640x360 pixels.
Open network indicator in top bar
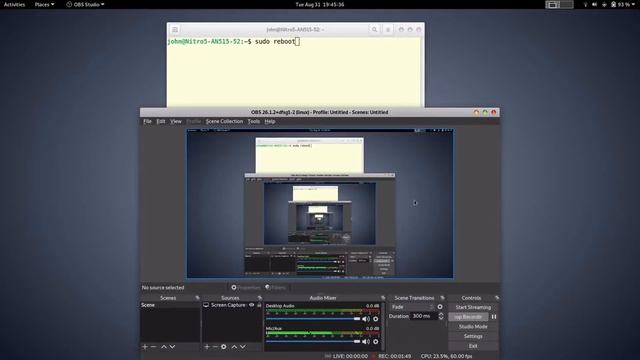coord(585,4)
